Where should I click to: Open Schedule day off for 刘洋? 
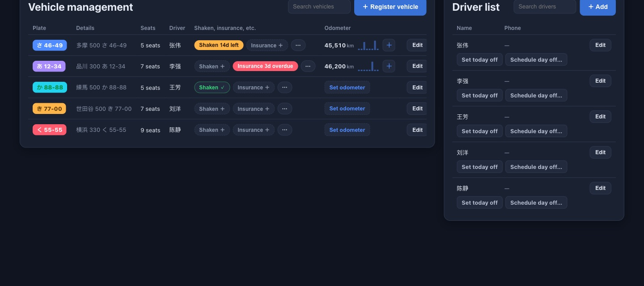pos(536,167)
